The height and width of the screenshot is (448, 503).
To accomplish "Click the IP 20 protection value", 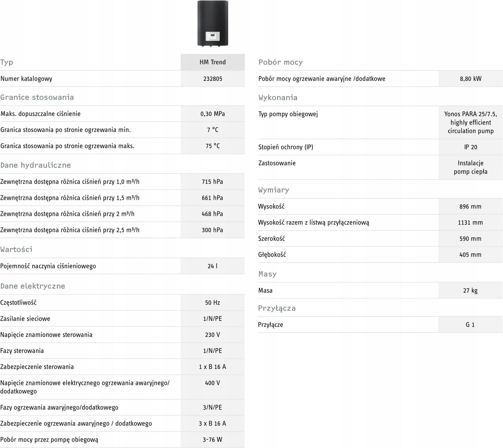I will [471, 147].
